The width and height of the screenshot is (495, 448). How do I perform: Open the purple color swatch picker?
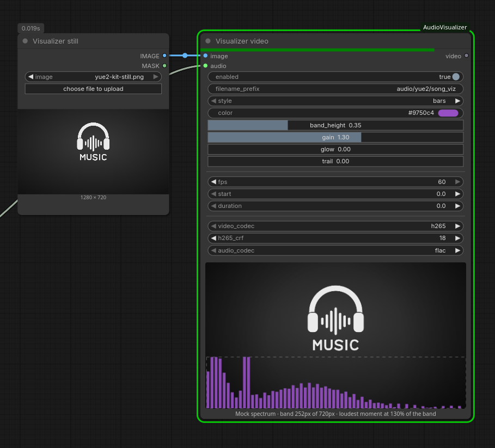click(448, 113)
